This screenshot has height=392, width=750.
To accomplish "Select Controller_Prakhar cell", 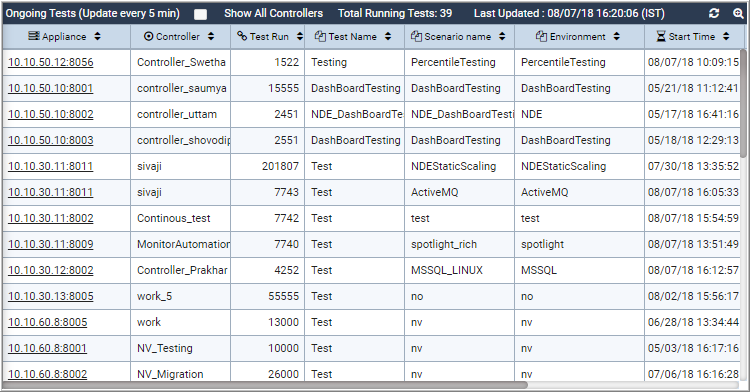I will pyautogui.click(x=180, y=270).
